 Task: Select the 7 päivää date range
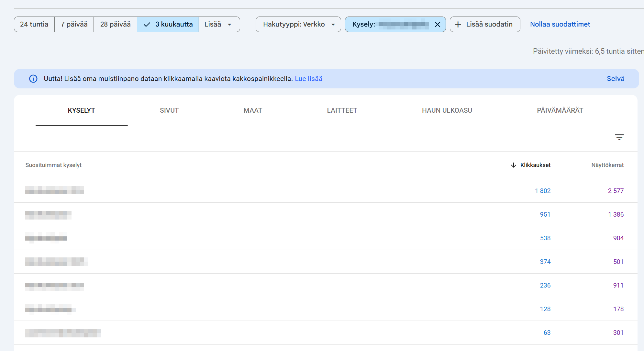74,24
